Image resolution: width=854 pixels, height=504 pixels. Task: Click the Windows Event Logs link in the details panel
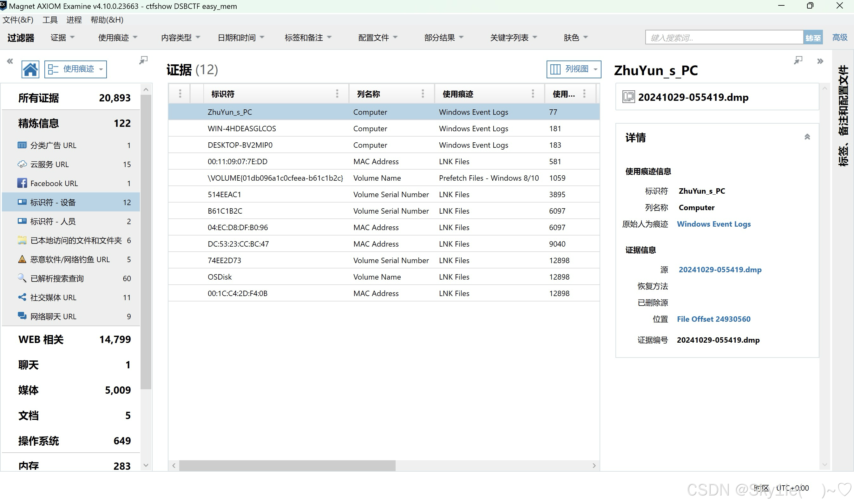click(713, 224)
